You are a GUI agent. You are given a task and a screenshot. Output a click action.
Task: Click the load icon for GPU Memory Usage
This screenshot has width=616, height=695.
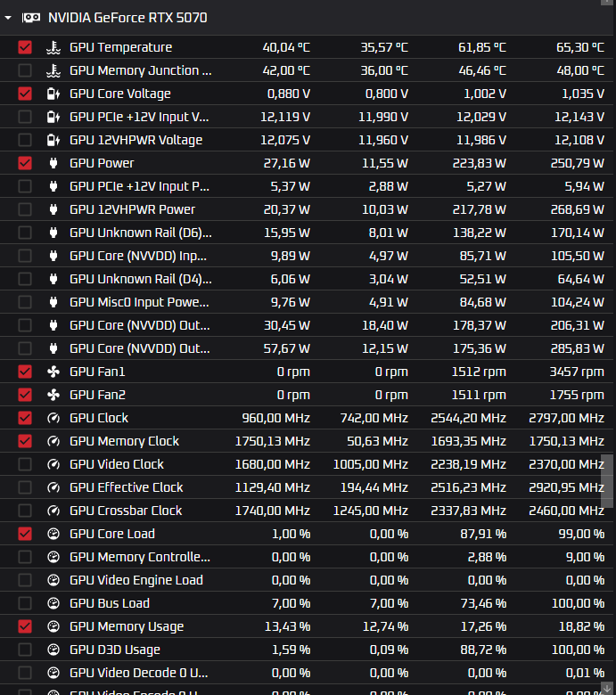(x=53, y=626)
